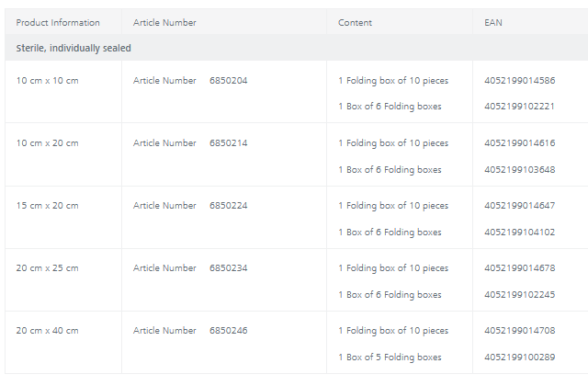
Task: Click the Product Information column header
Action: pyautogui.click(x=58, y=23)
